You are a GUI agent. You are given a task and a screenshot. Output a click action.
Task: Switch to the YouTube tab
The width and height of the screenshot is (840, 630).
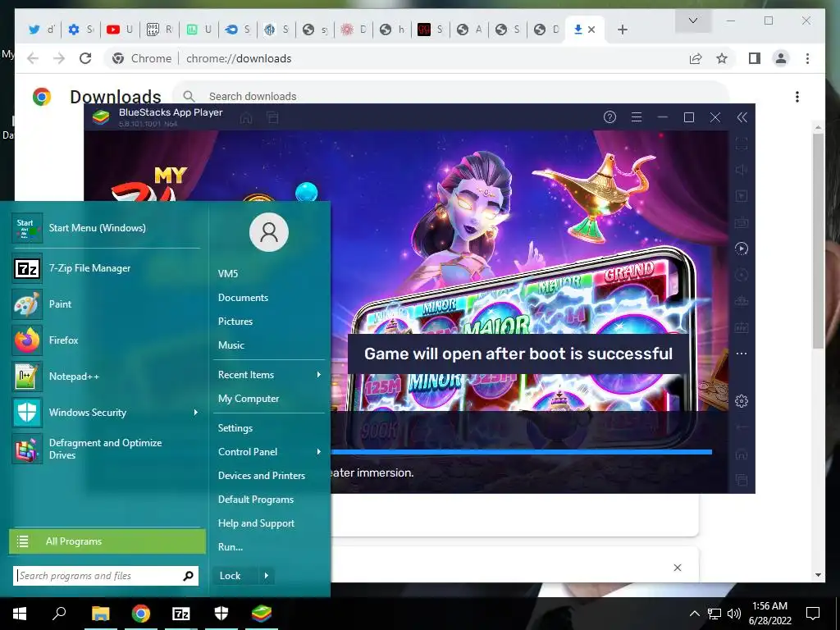coord(120,30)
